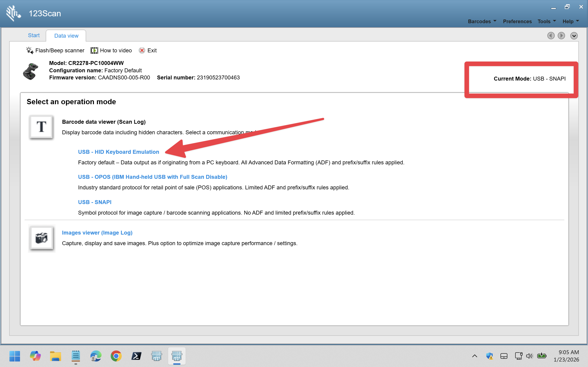Open the Preferences menu
Image resolution: width=588 pixels, height=367 pixels.
click(517, 21)
